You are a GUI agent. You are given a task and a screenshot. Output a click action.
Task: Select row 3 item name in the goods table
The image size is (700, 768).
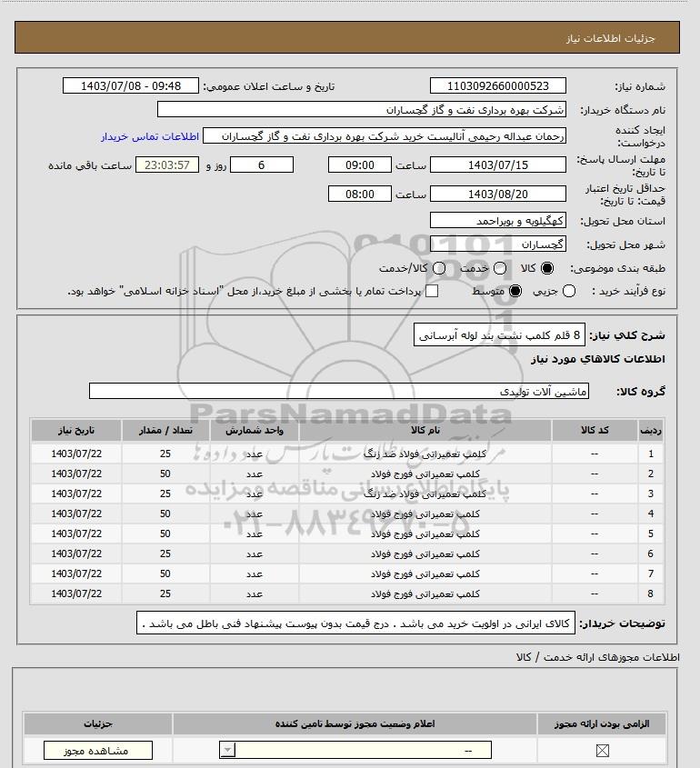(x=425, y=494)
